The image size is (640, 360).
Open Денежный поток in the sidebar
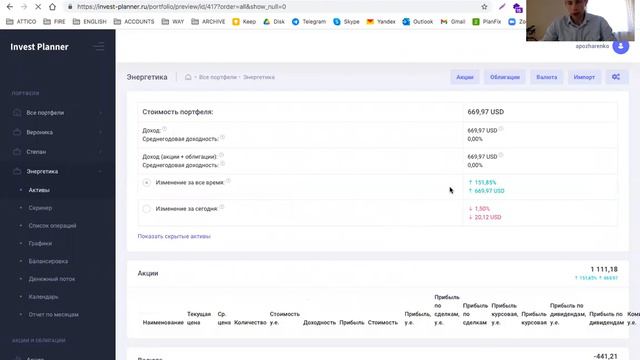pos(52,279)
